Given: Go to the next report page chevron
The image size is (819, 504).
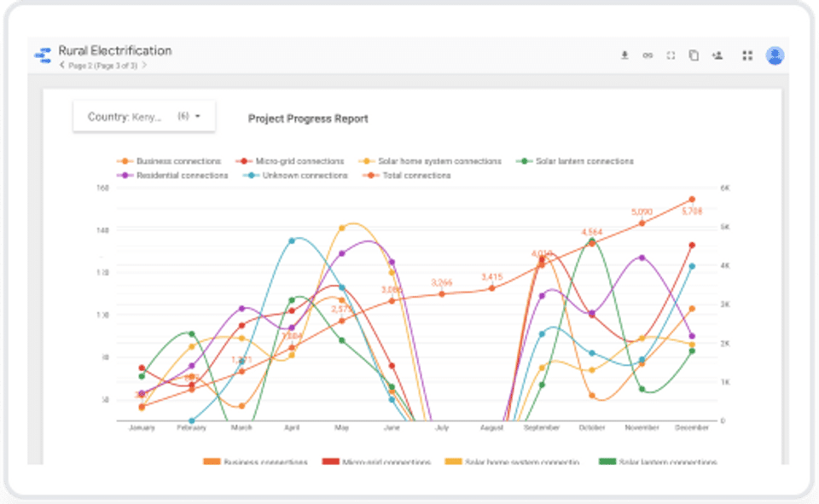Looking at the screenshot, I should click(144, 66).
